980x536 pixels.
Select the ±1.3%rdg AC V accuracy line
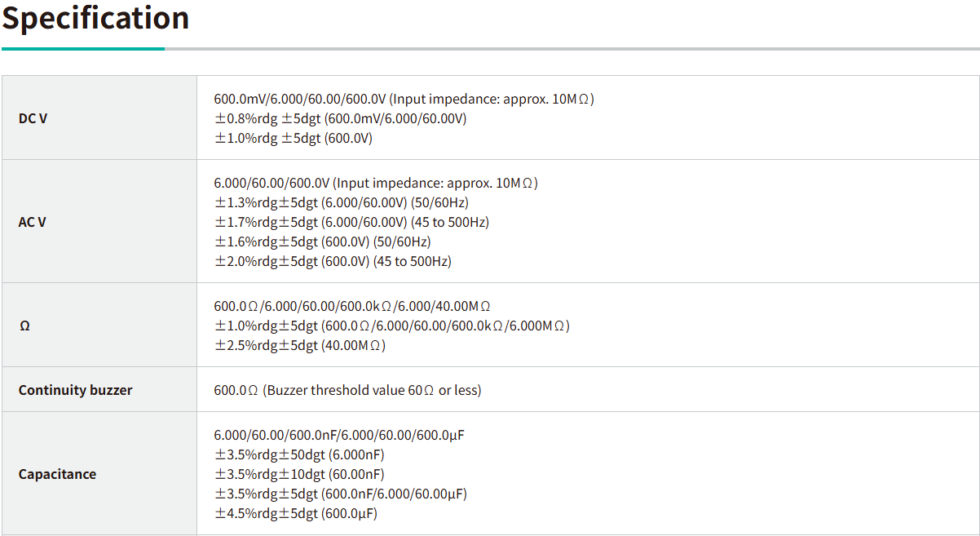click(342, 202)
